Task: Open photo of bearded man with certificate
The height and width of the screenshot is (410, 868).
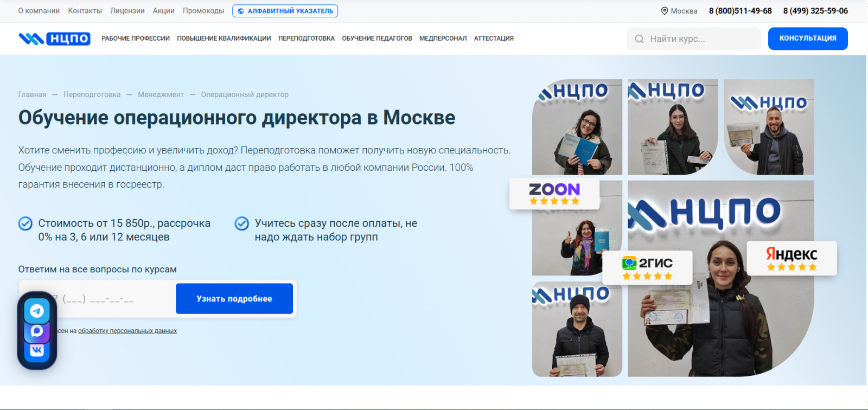Action: (769, 127)
